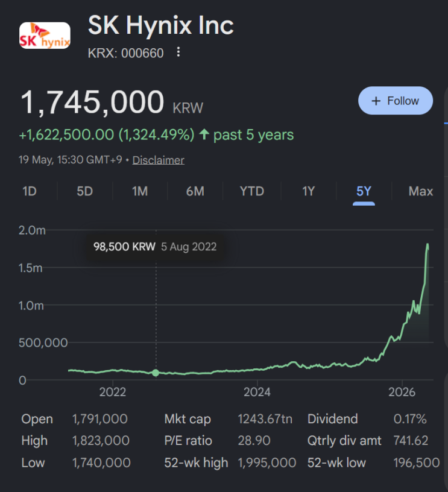Select the 1Y chart range
The height and width of the screenshot is (492, 448).
click(x=308, y=191)
